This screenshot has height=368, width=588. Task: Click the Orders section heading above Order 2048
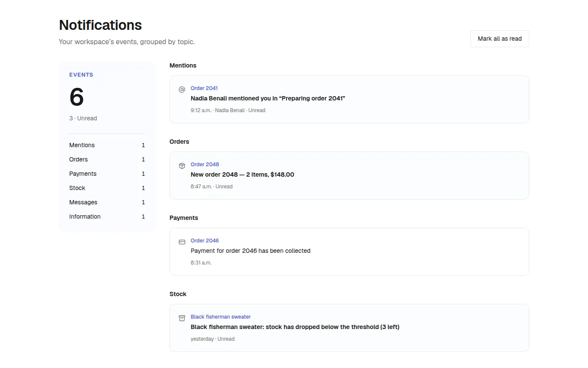point(179,142)
